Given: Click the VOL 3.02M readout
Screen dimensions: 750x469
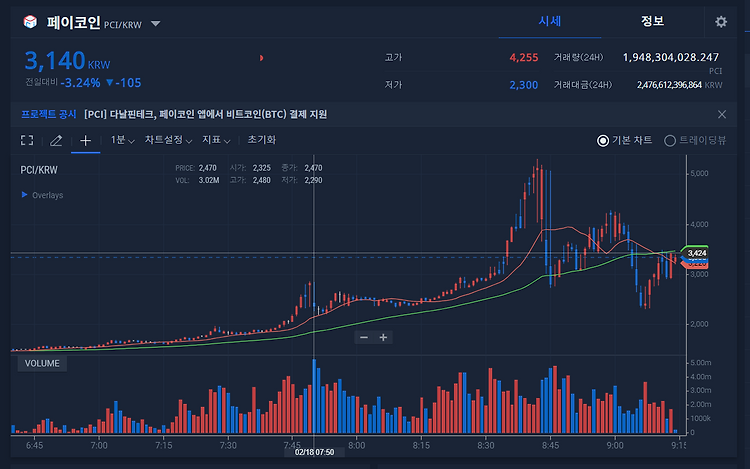Looking at the screenshot, I should pyautogui.click(x=198, y=180).
